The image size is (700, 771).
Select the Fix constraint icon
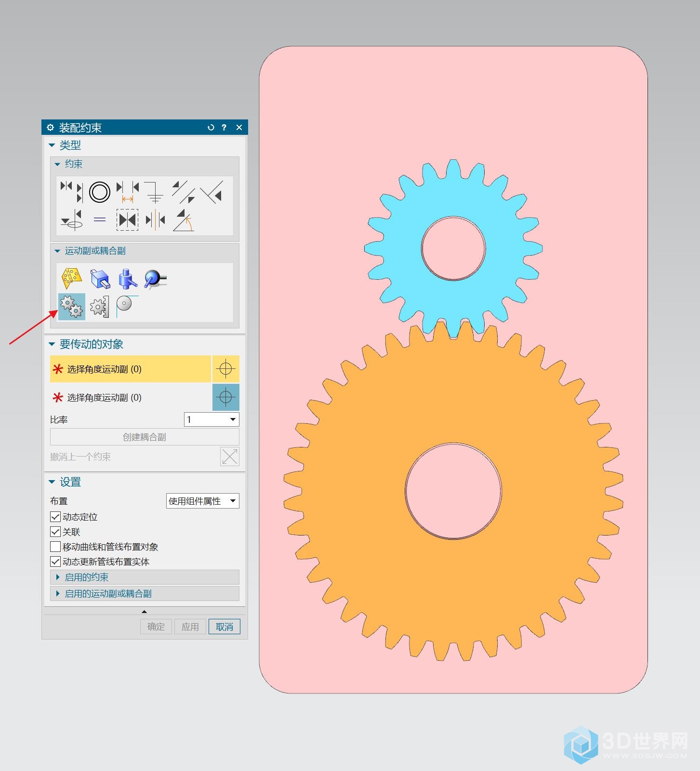[155, 192]
